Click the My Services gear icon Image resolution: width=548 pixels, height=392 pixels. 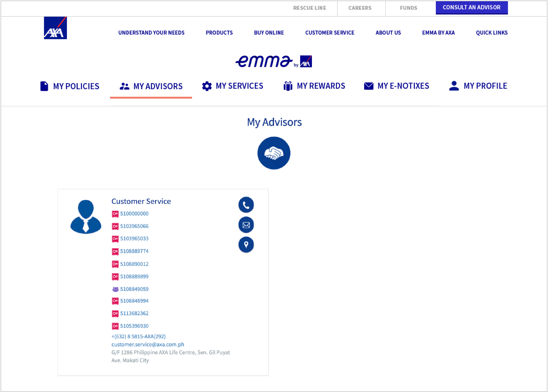point(207,86)
